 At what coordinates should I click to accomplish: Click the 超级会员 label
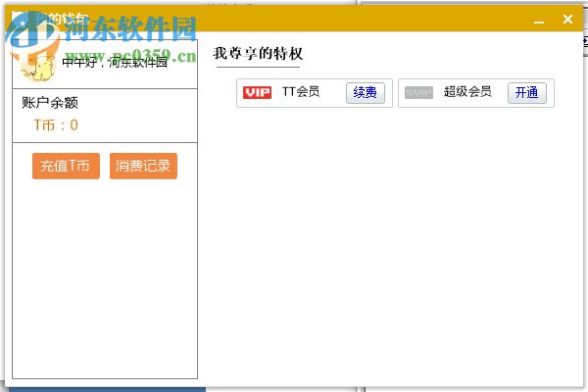point(467,91)
